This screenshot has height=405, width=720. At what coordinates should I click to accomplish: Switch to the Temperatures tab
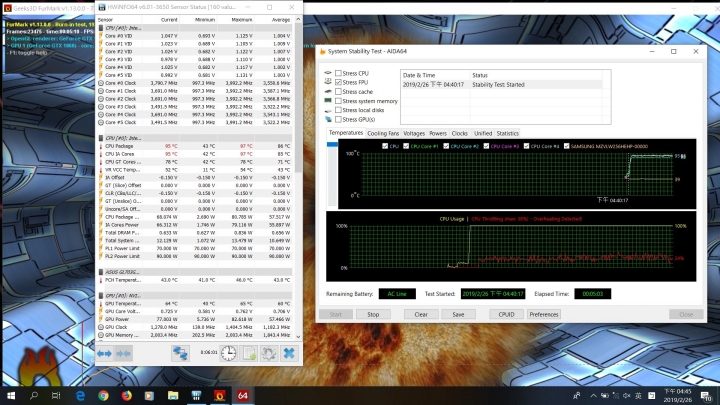point(346,133)
